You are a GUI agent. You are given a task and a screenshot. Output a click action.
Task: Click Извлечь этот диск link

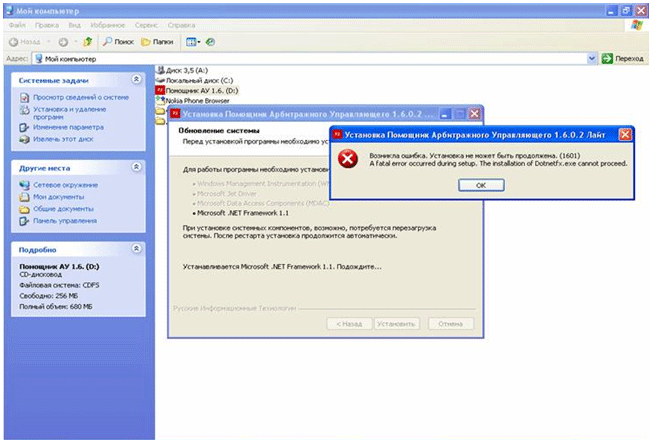tap(63, 139)
